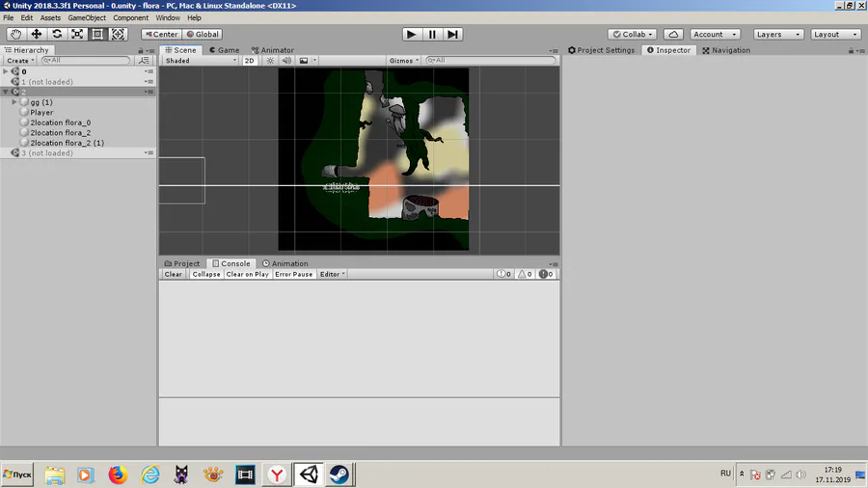Select the Scale tool
This screenshot has height=488, width=868.
point(77,35)
